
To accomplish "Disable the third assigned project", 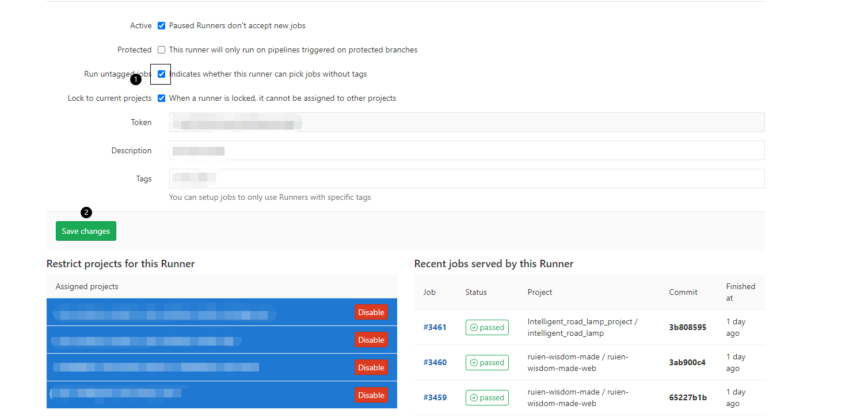I will (x=371, y=367).
